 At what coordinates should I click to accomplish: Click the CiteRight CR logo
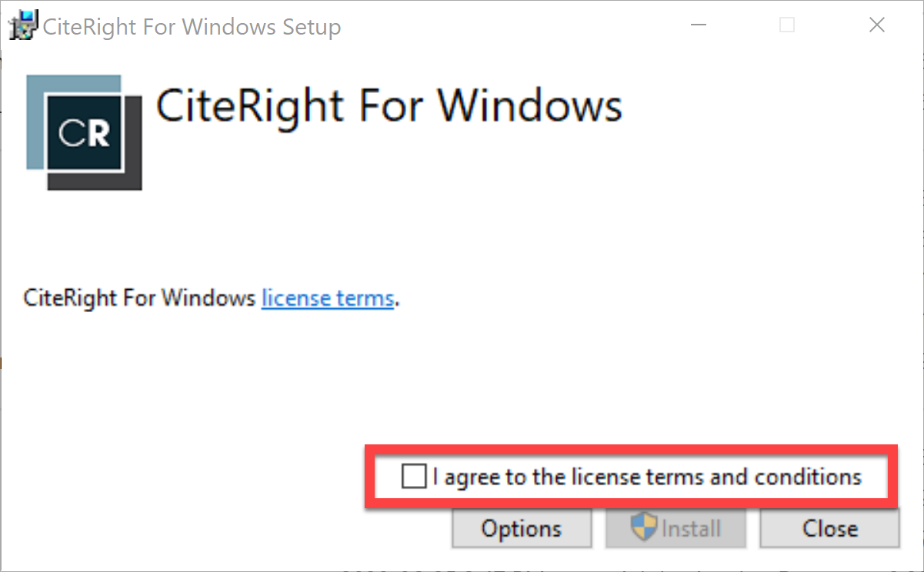pyautogui.click(x=85, y=133)
